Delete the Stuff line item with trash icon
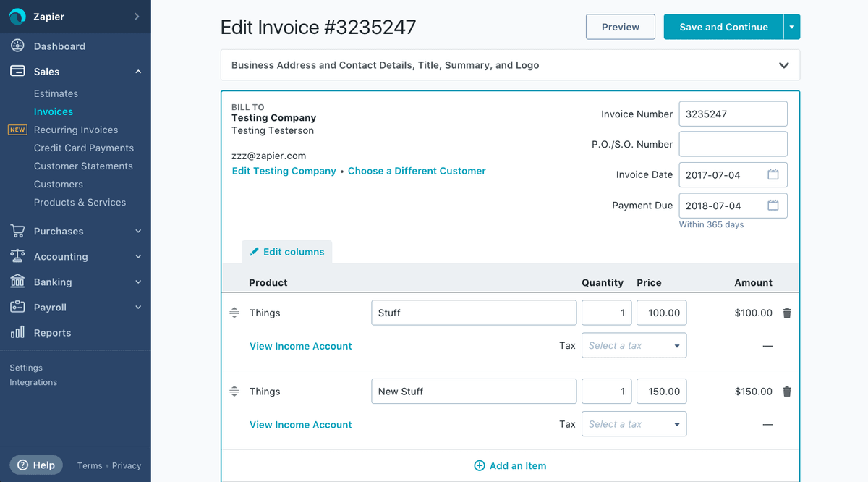Image resolution: width=868 pixels, height=482 pixels. 787,313
